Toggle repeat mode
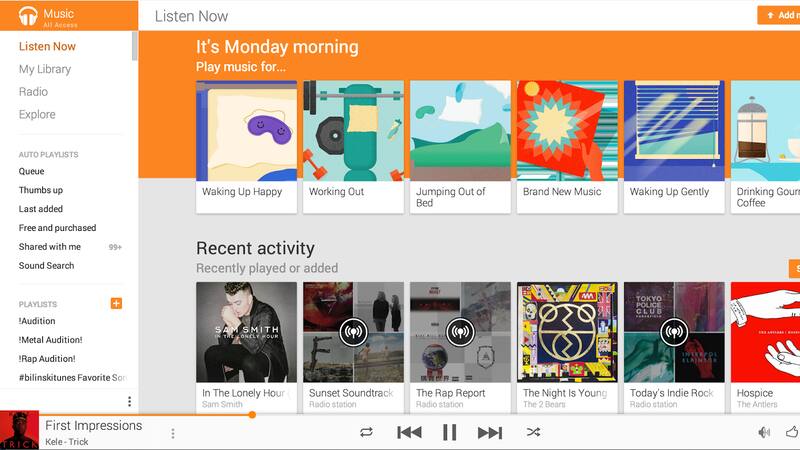The width and height of the screenshot is (800, 450). [366, 433]
